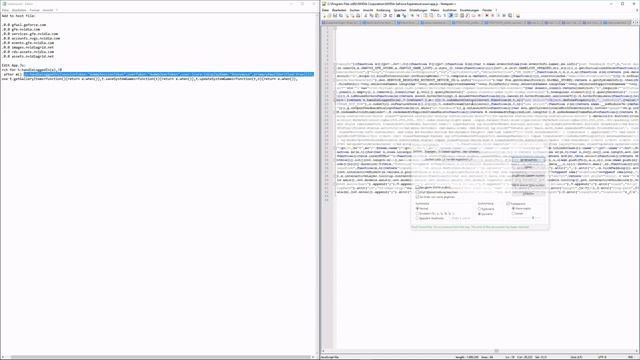Click the red Record Macro icon
Screen dimensions: 640x360
(x=487, y=16)
